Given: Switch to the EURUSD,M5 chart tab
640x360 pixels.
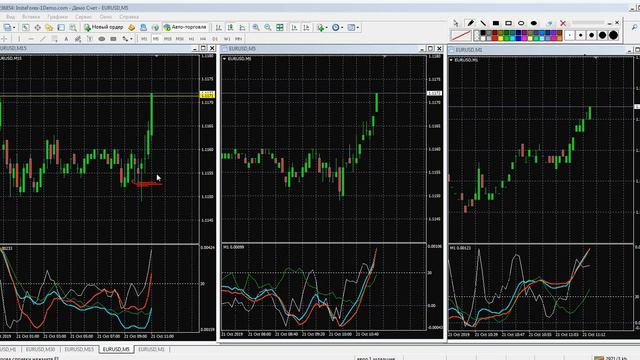Looking at the screenshot, I should point(116,349).
